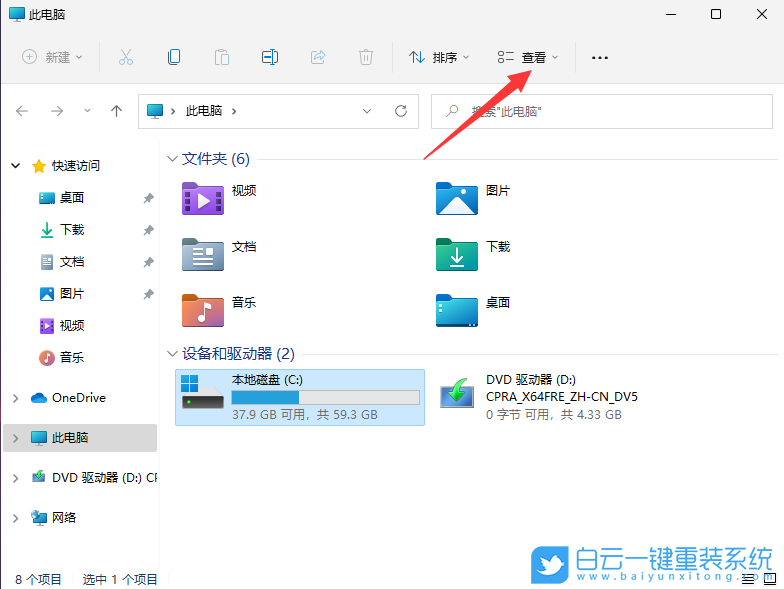The width and height of the screenshot is (784, 589).
Task: Select 桌面 in quick access sidebar
Action: click(72, 198)
